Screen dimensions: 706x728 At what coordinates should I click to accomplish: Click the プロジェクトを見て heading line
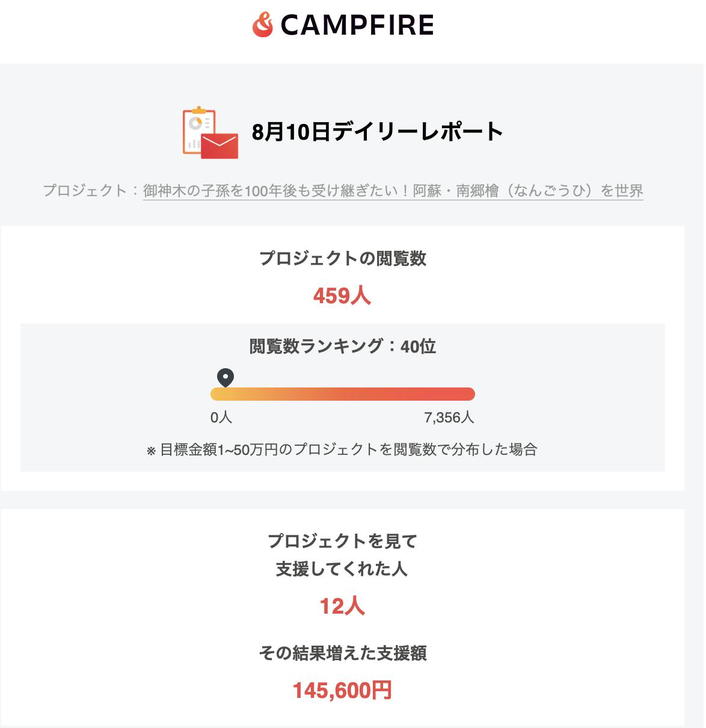coord(342,541)
